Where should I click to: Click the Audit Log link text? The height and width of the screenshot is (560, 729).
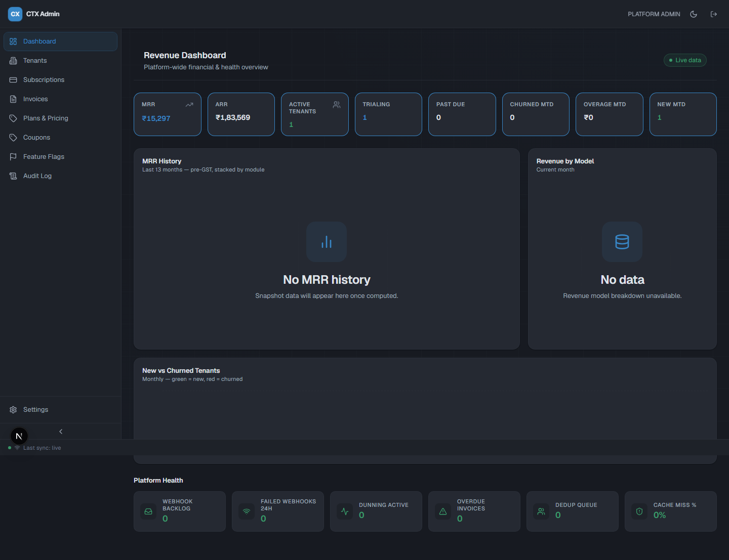point(37,176)
